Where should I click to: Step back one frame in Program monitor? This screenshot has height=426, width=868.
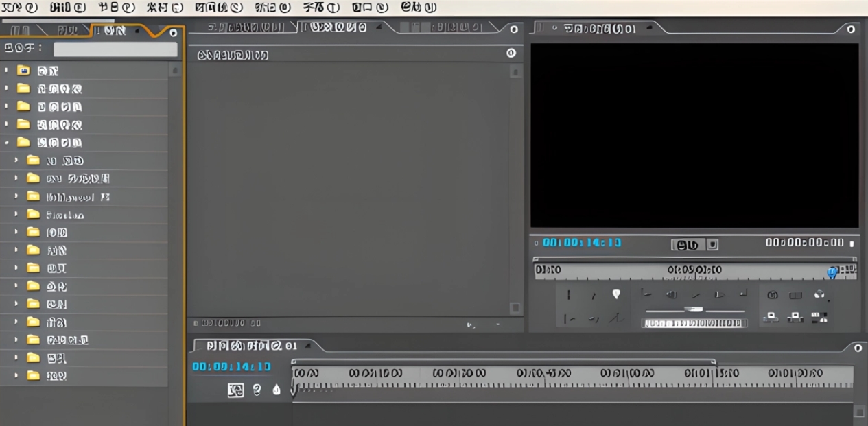point(672,294)
